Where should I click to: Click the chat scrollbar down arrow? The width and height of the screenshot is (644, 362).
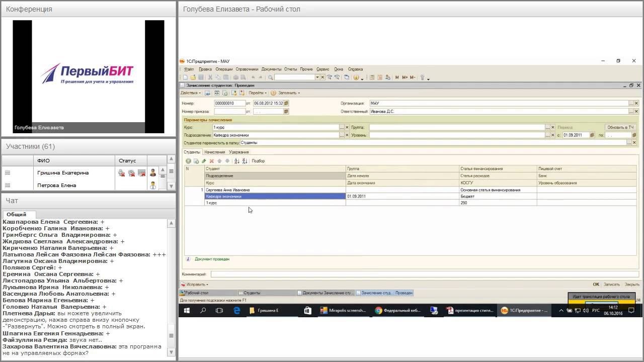[x=171, y=352]
